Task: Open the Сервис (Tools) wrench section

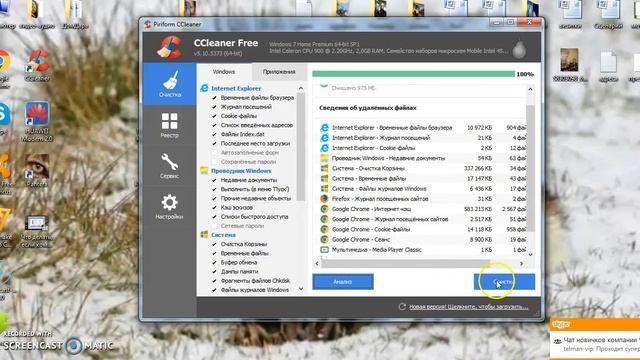Action: 169,166
